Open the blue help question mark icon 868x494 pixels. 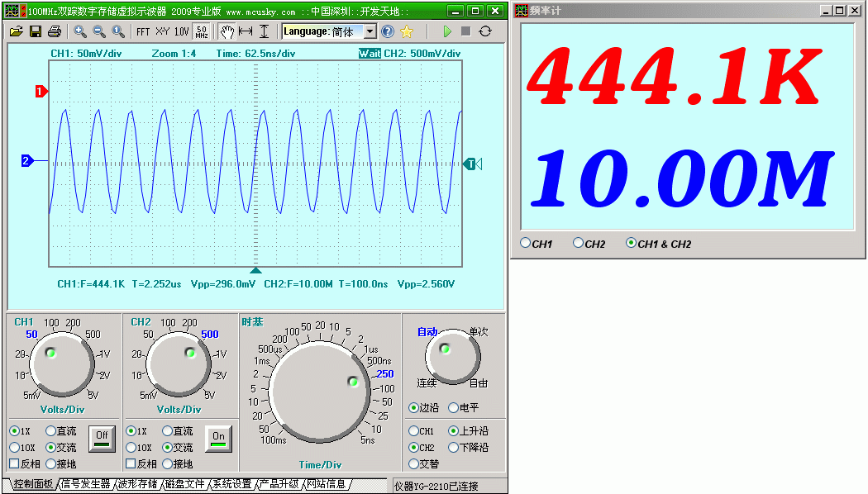click(388, 31)
